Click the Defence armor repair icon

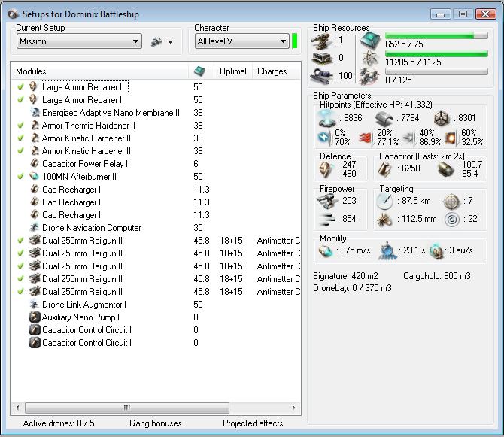pos(326,169)
